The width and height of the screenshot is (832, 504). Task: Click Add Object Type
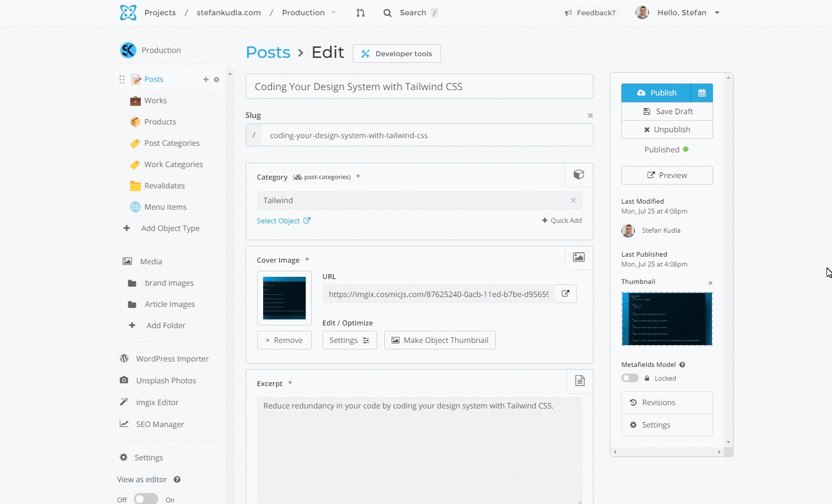click(162, 228)
